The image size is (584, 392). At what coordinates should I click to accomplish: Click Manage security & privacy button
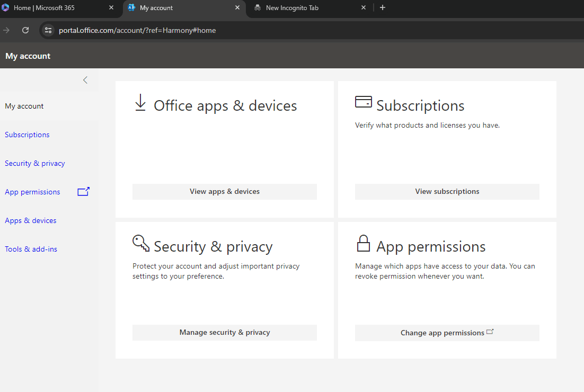pyautogui.click(x=225, y=333)
